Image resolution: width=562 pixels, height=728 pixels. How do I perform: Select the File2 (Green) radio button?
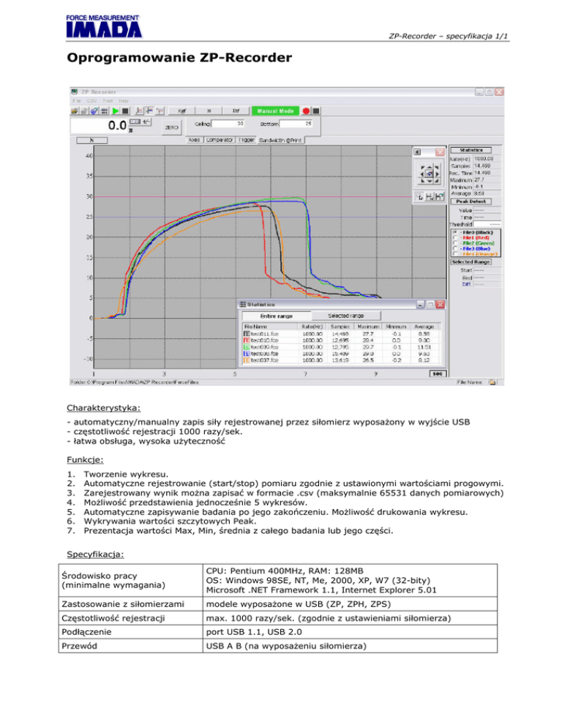click(454, 243)
